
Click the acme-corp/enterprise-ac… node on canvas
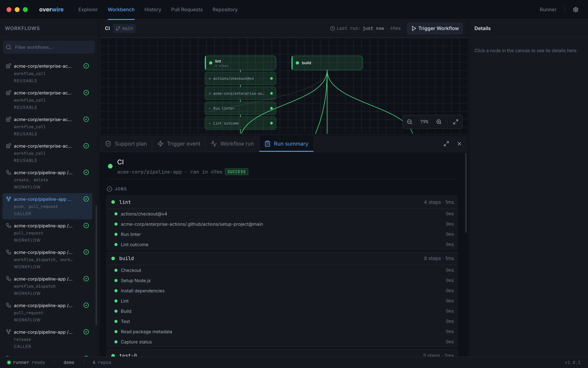(x=241, y=93)
